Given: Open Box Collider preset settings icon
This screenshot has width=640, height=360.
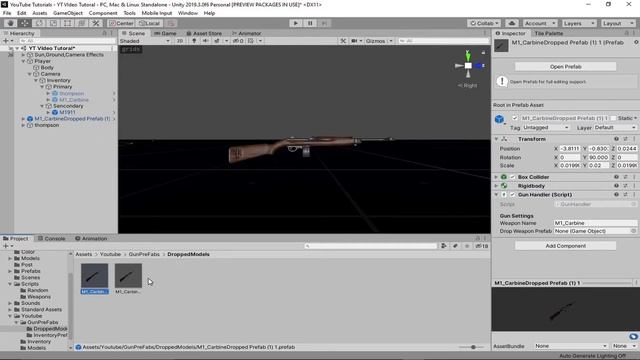Looking at the screenshot, I should click(x=625, y=177).
